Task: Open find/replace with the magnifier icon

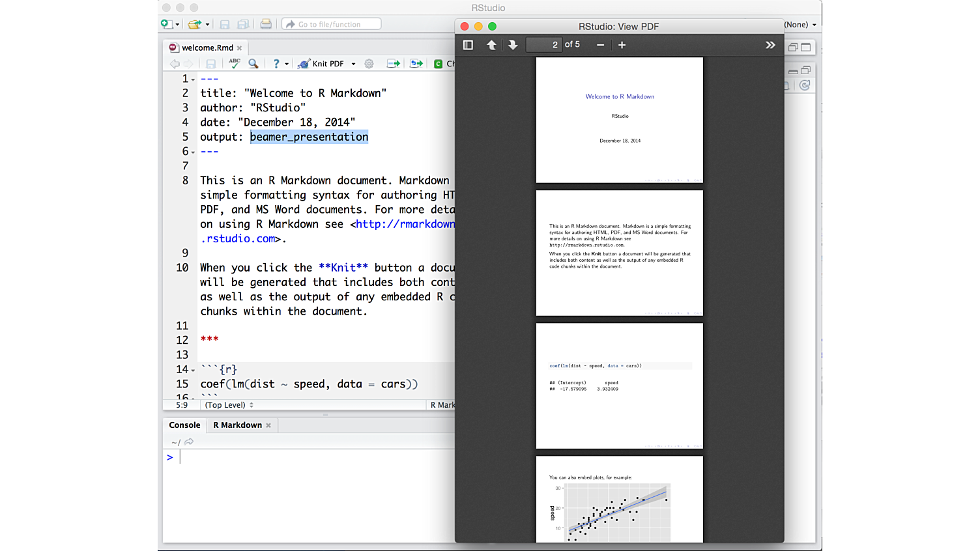Action: tap(253, 63)
